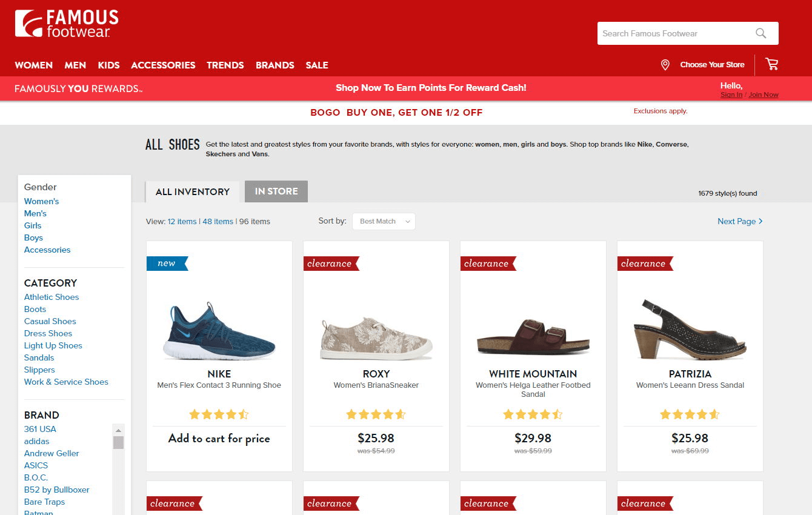View 12 items per page
Image resolution: width=812 pixels, height=515 pixels.
coord(182,221)
